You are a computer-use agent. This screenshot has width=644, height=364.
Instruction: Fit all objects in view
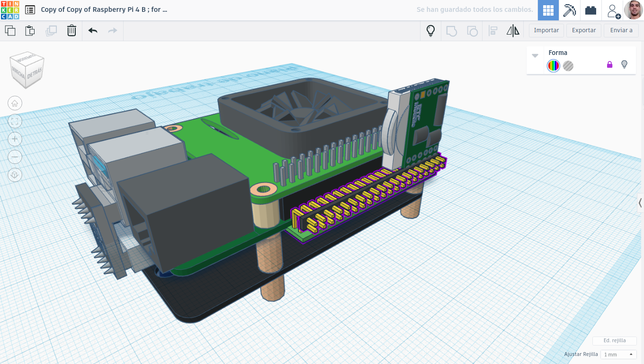tap(15, 121)
